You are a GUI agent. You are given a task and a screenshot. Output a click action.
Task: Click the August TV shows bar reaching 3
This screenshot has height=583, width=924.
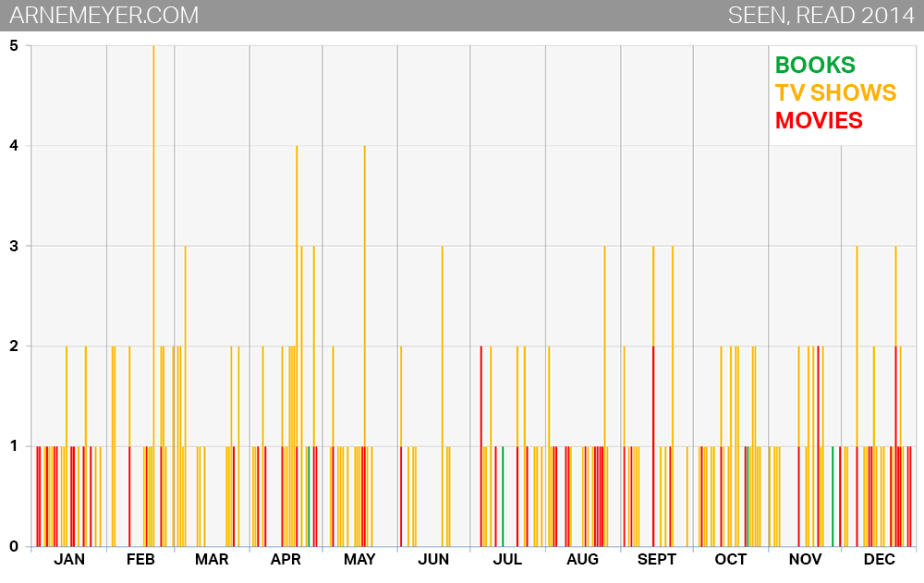pyautogui.click(x=604, y=396)
